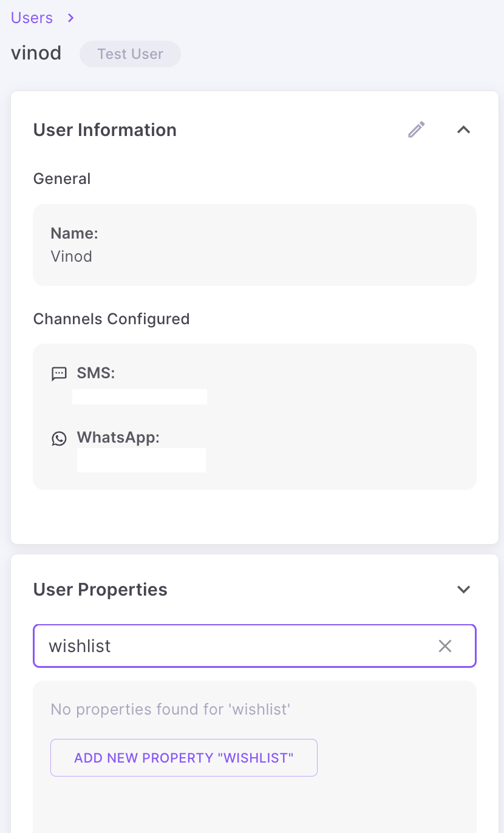The image size is (504, 833).
Task: Click the vinod page title
Action: tap(36, 53)
